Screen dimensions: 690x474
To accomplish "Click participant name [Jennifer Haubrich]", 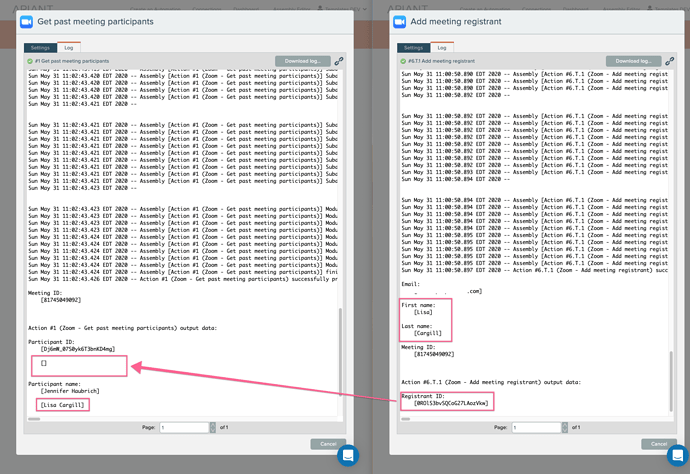I will [x=70, y=391].
